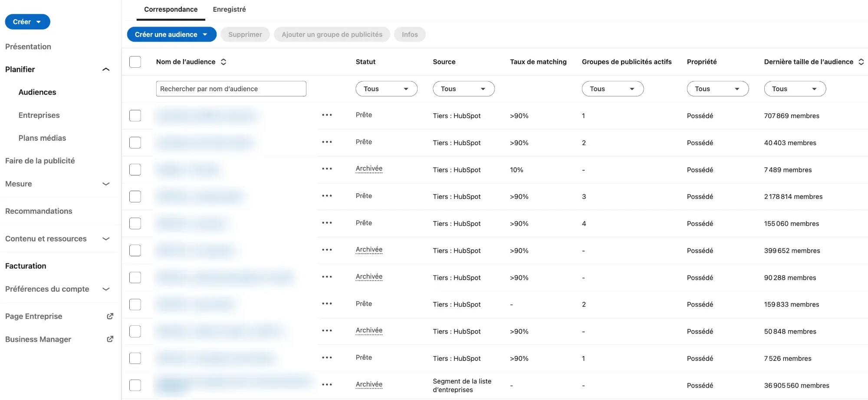
Task: Open three-dot menu for 50 848 membres row
Action: (327, 331)
